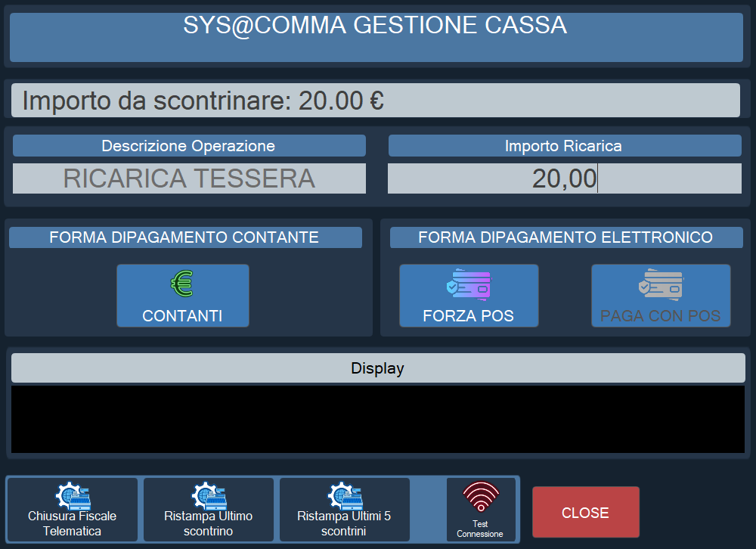The height and width of the screenshot is (549, 756).
Task: Click the SYS@COMMA GESTIONE CASSA title
Action: pyautogui.click(x=375, y=25)
